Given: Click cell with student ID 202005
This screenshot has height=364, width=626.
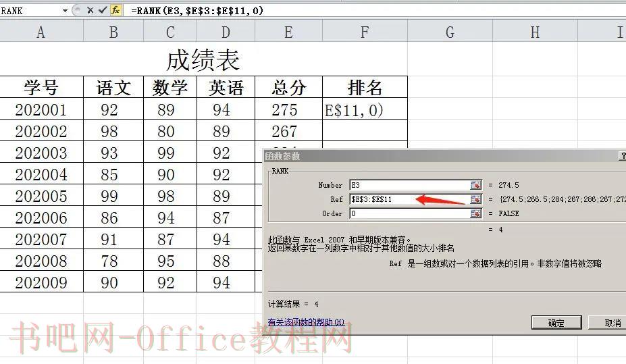Looking at the screenshot, I should 41,195.
